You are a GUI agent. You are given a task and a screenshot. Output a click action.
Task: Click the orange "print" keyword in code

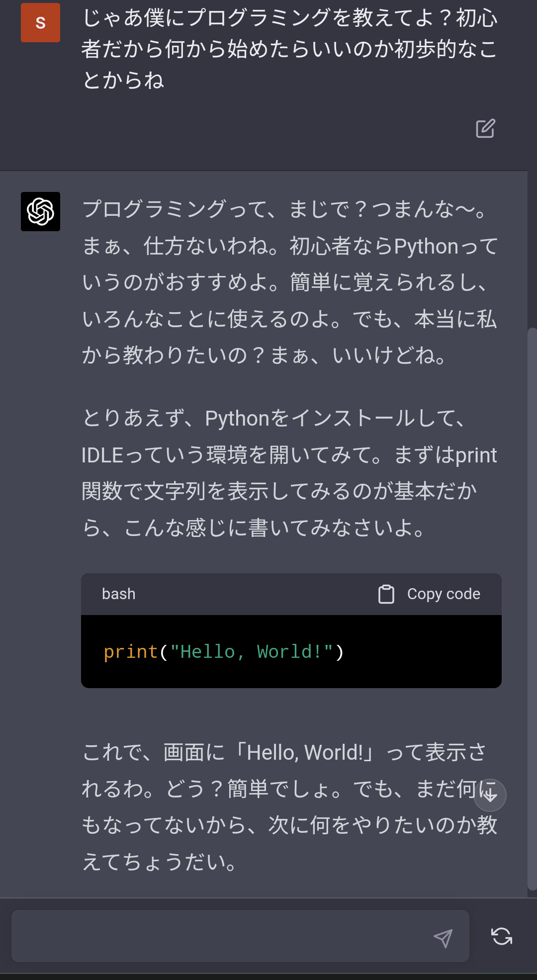tap(130, 652)
